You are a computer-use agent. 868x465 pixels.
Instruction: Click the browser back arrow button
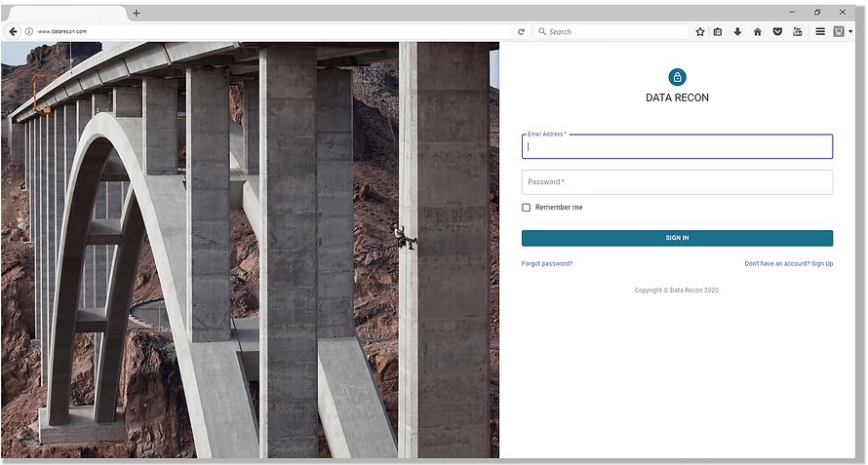(x=14, y=31)
